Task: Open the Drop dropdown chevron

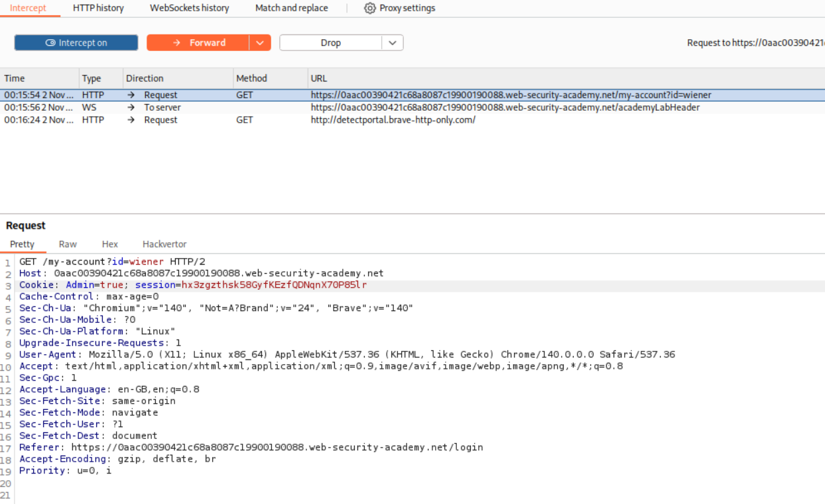Action: pyautogui.click(x=393, y=42)
